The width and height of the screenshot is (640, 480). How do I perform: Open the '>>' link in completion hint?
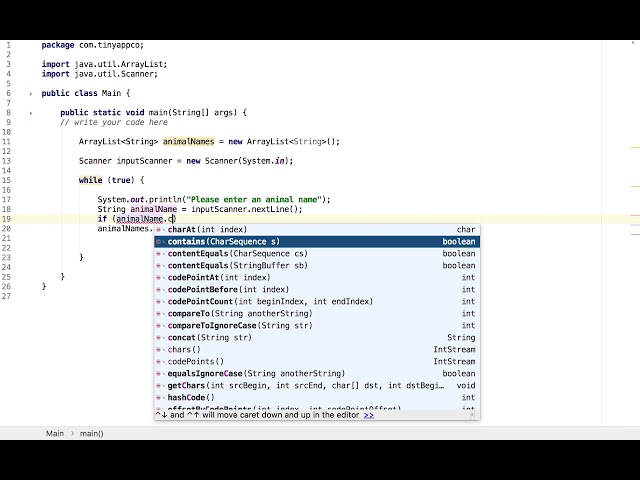click(x=369, y=415)
